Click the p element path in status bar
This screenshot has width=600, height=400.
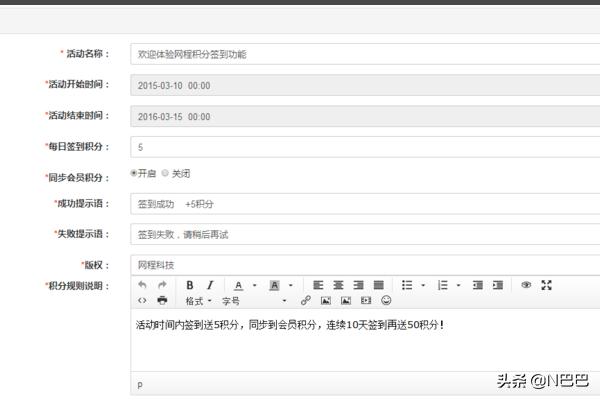(x=140, y=385)
